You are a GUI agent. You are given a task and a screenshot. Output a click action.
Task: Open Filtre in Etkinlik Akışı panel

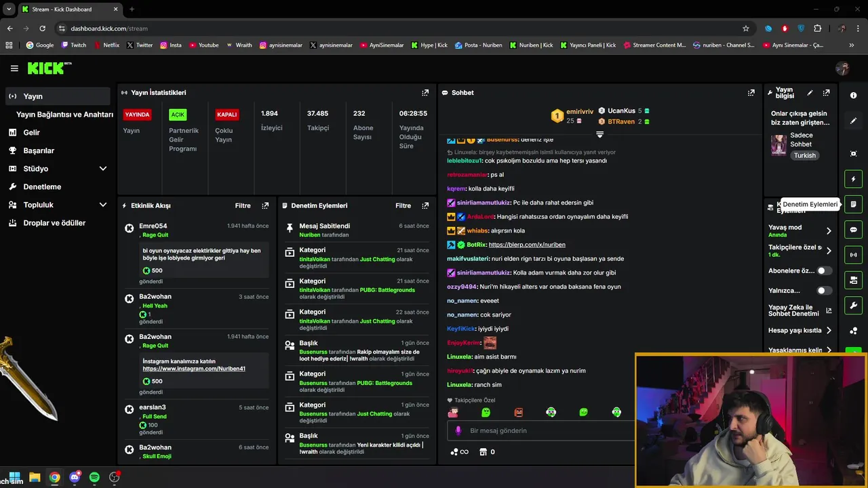coord(243,205)
